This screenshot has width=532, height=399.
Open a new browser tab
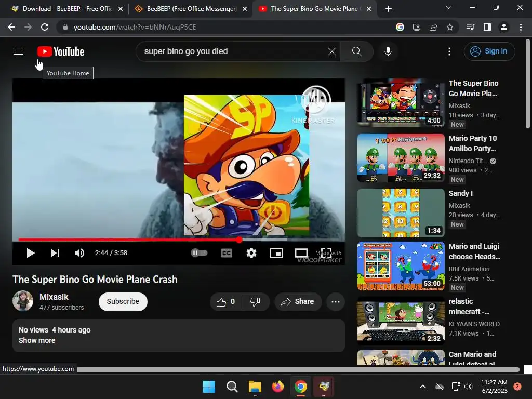(389, 9)
